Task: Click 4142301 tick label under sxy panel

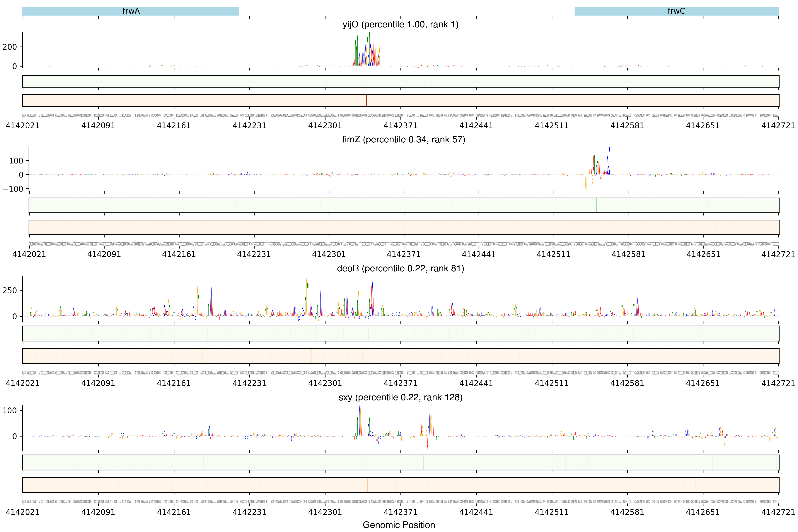Action: pos(325,512)
